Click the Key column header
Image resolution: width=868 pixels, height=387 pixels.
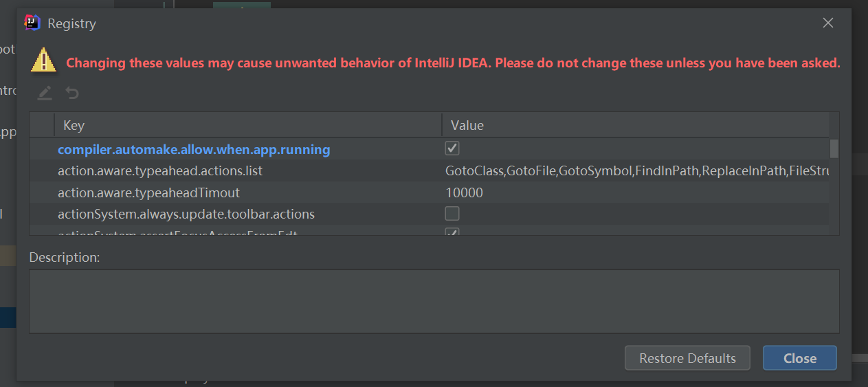(x=247, y=125)
